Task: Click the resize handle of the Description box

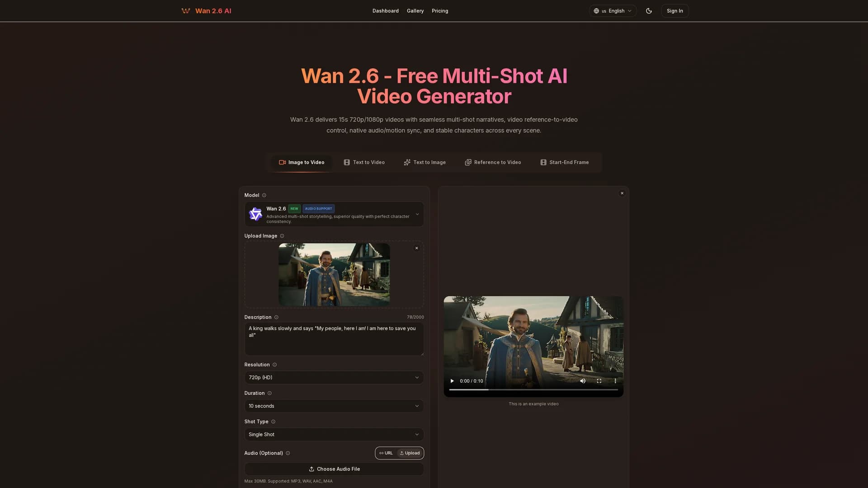Action: click(422, 353)
